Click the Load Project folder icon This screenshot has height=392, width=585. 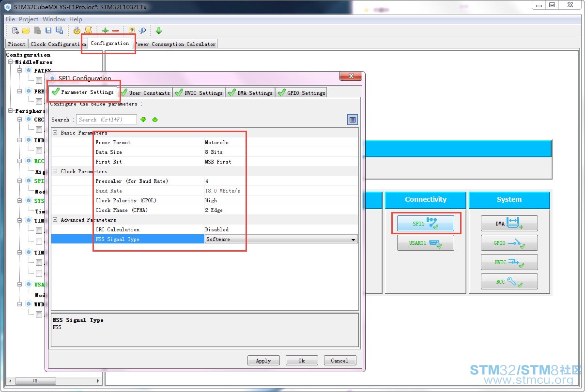pyautogui.click(x=26, y=30)
